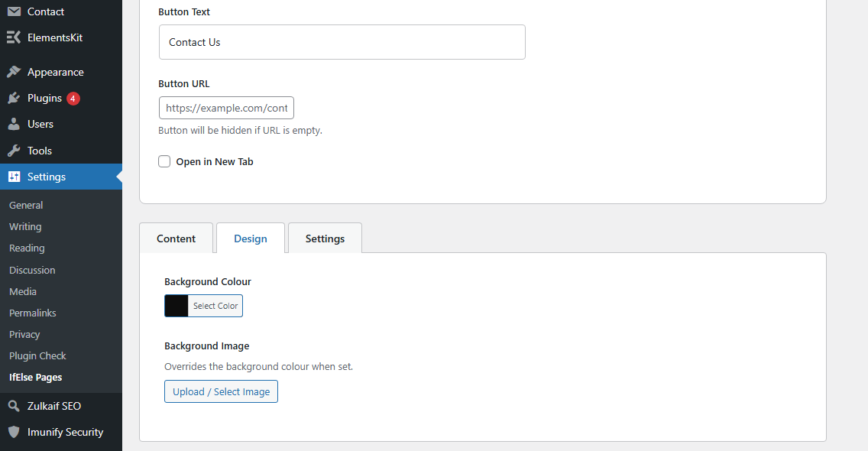Switch to the Content tab
The width and height of the screenshot is (868, 451).
point(177,238)
